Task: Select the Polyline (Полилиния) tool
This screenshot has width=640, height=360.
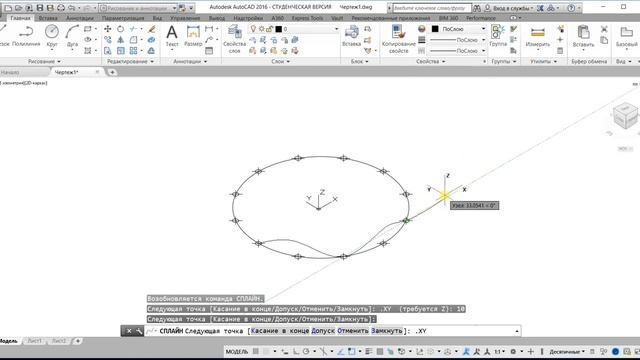Action: pos(26,36)
